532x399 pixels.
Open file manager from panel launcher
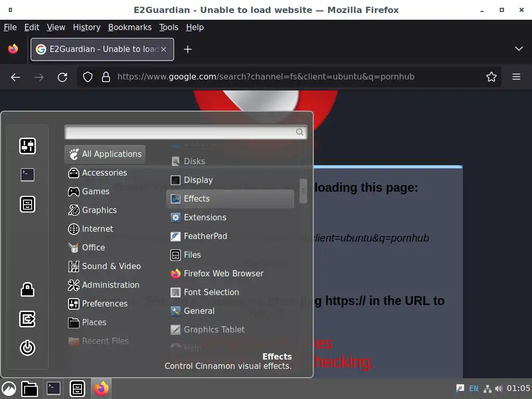coord(30,389)
